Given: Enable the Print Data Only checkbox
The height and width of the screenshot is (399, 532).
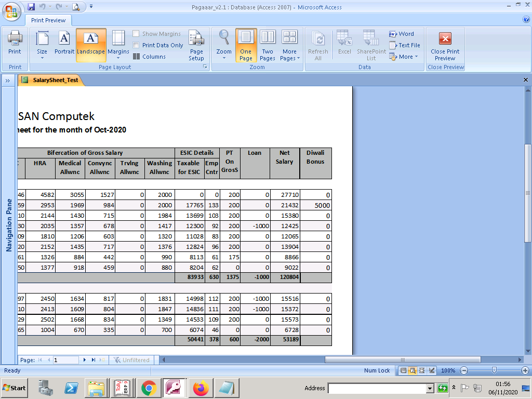Looking at the screenshot, I should click(x=136, y=45).
